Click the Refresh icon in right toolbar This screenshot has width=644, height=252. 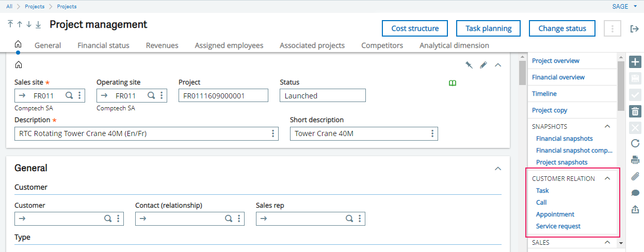635,143
